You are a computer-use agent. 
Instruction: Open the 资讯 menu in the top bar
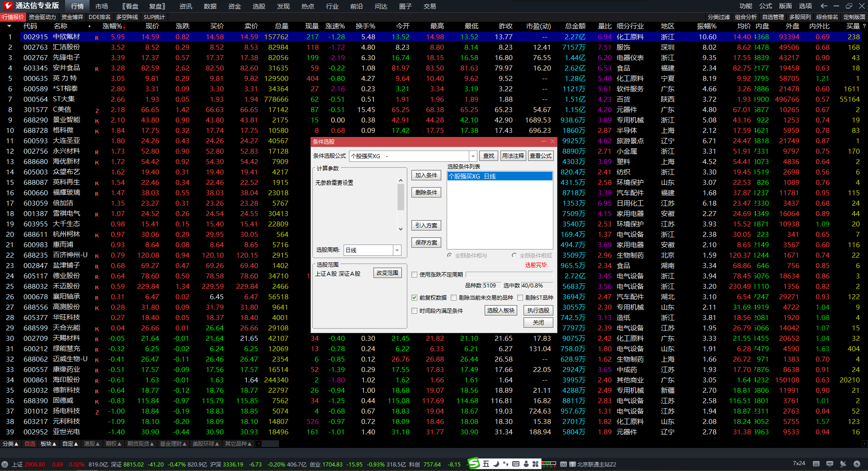click(x=185, y=6)
